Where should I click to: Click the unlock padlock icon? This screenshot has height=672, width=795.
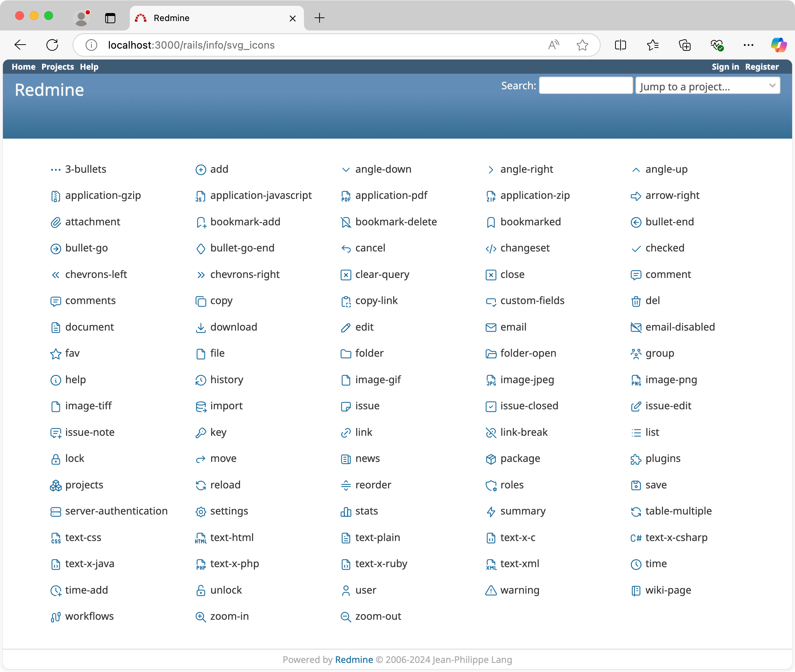(x=201, y=590)
